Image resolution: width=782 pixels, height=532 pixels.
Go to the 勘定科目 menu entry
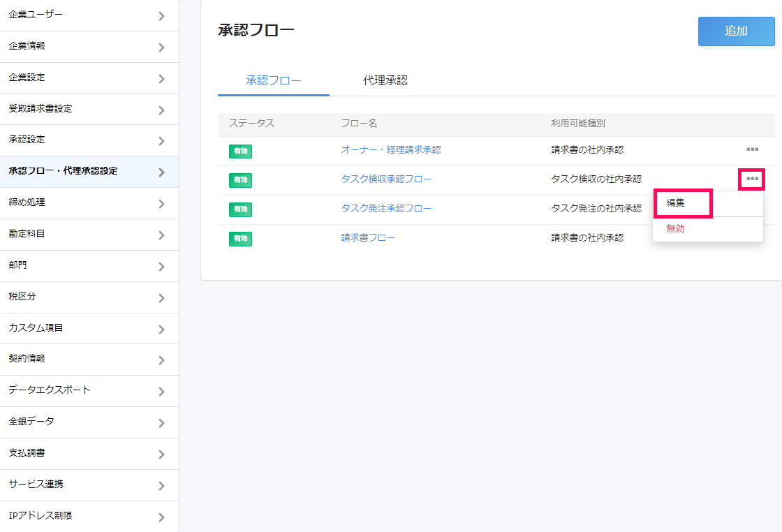pos(89,235)
